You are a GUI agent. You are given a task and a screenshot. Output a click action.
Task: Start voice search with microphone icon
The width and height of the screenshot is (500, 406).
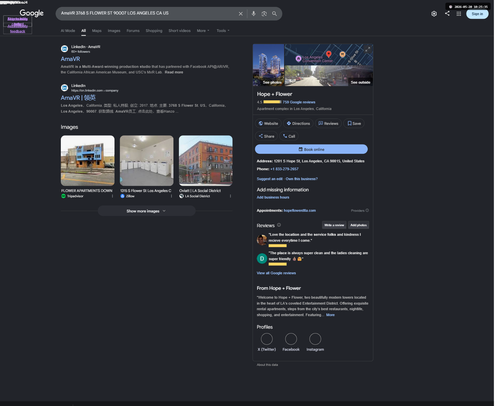[x=253, y=14]
